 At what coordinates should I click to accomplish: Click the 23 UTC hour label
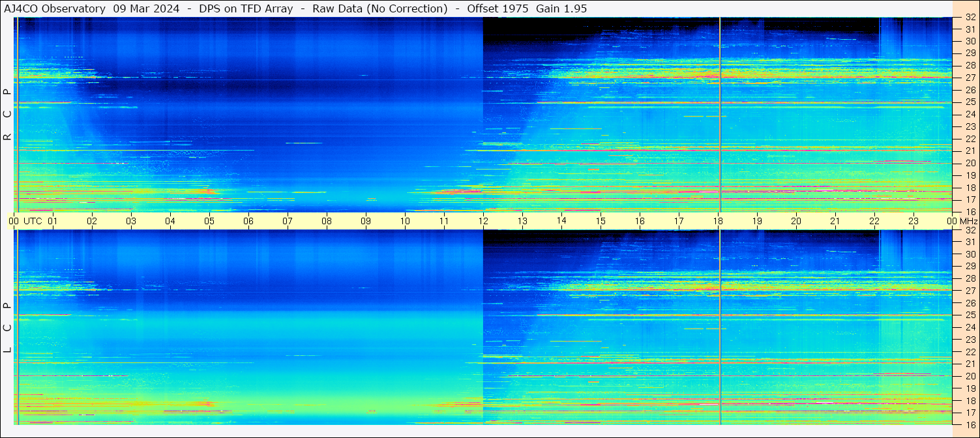(x=913, y=221)
